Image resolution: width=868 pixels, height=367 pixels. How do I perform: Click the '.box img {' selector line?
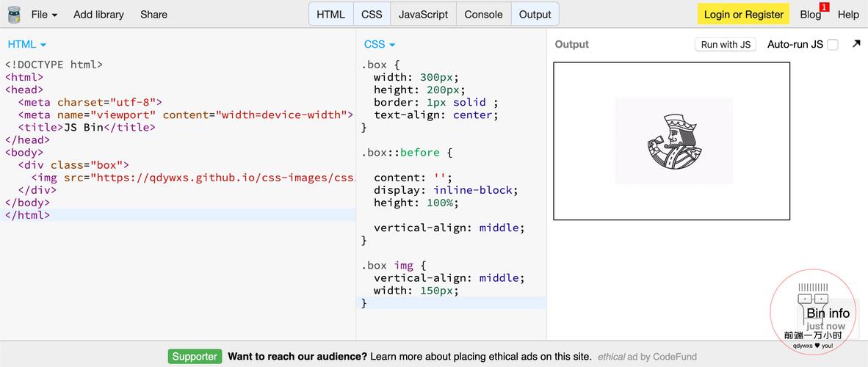coord(394,266)
